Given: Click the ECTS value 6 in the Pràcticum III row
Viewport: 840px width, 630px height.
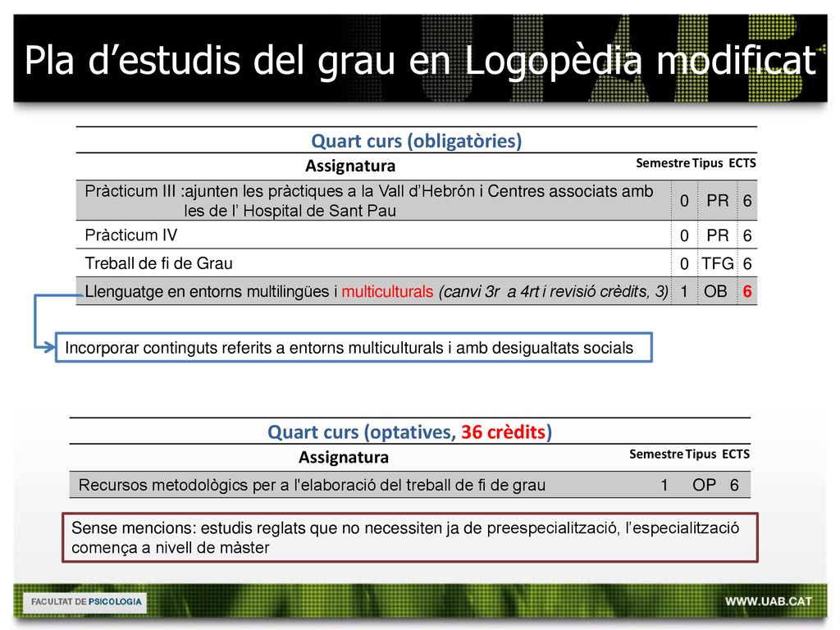Looking at the screenshot, I should 746,201.
